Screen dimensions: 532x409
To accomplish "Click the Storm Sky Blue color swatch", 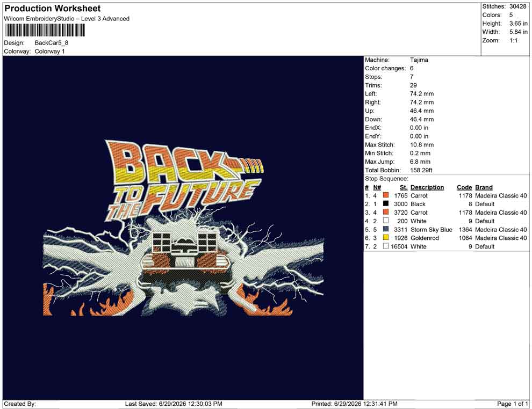I will tap(386, 229).
